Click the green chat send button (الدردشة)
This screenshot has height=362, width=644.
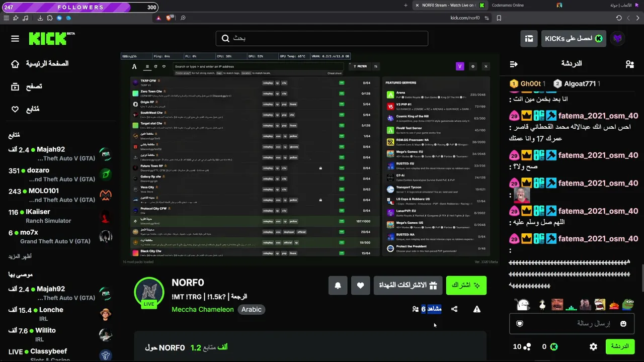(620, 346)
